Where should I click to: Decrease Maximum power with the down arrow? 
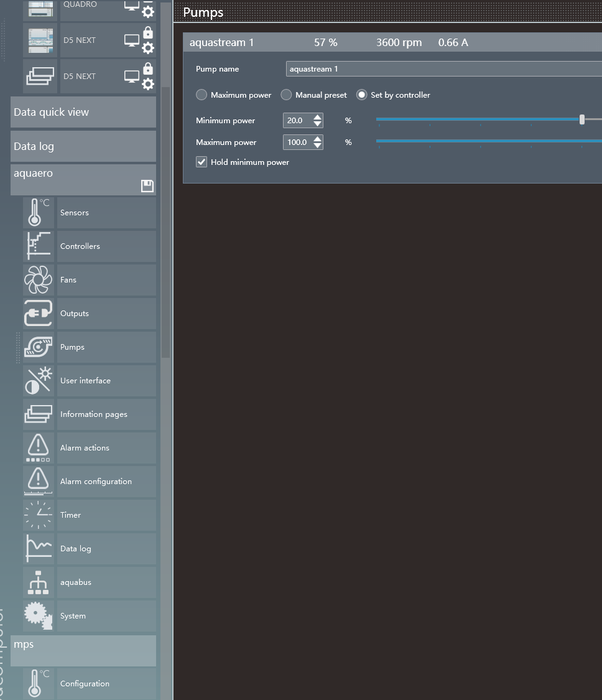pyautogui.click(x=317, y=146)
